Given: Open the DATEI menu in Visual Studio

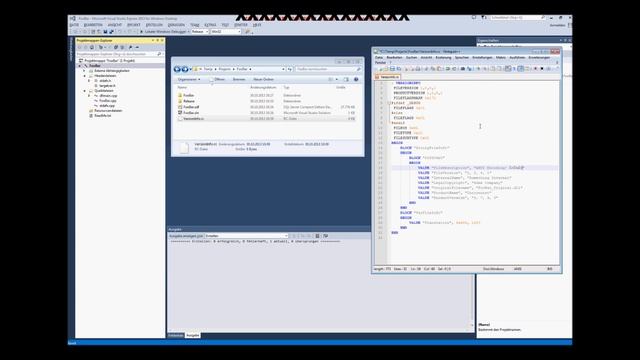Looking at the screenshot, I should click(74, 25).
